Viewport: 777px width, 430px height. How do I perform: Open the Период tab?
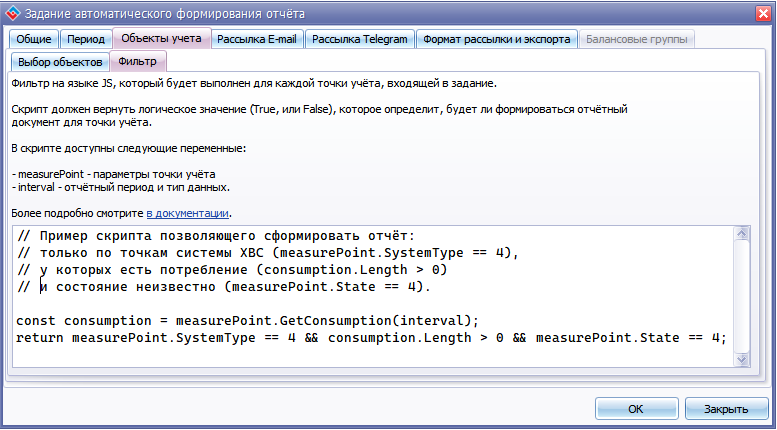click(x=86, y=39)
